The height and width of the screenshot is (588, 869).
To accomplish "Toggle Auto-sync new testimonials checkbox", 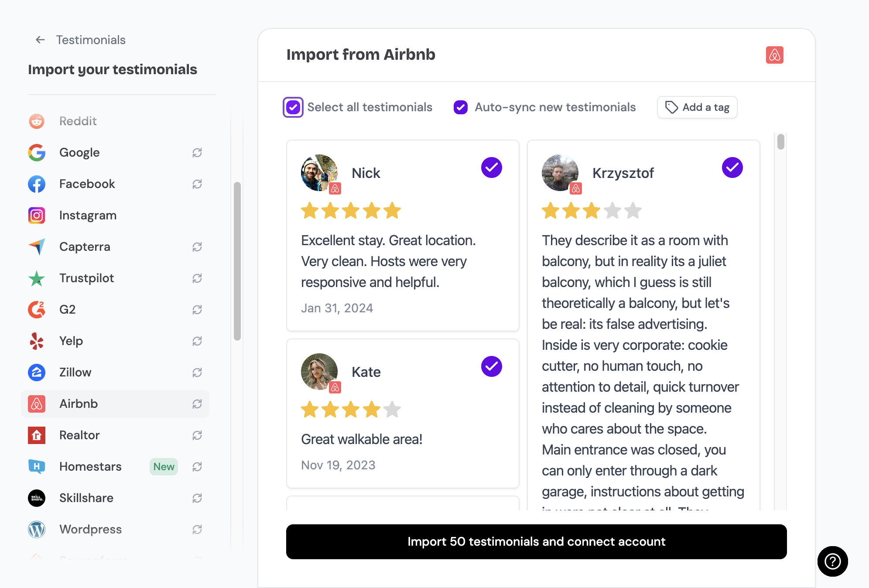I will (461, 107).
